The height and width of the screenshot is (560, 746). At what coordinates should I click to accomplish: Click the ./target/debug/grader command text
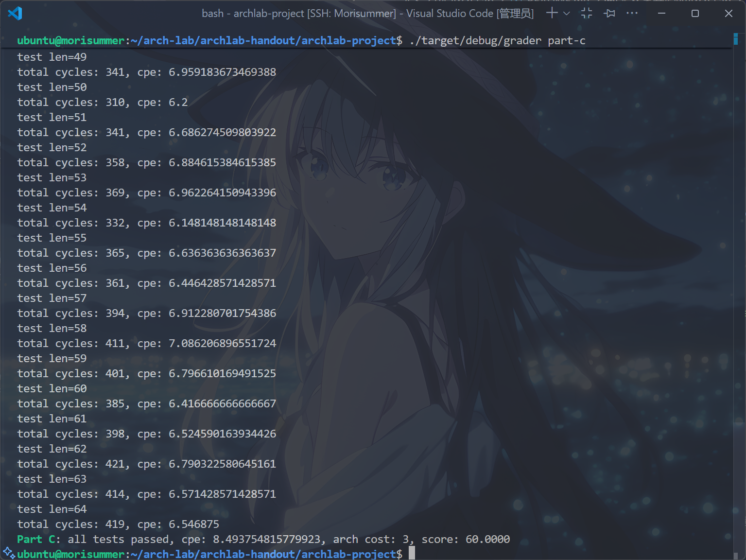pyautogui.click(x=475, y=41)
